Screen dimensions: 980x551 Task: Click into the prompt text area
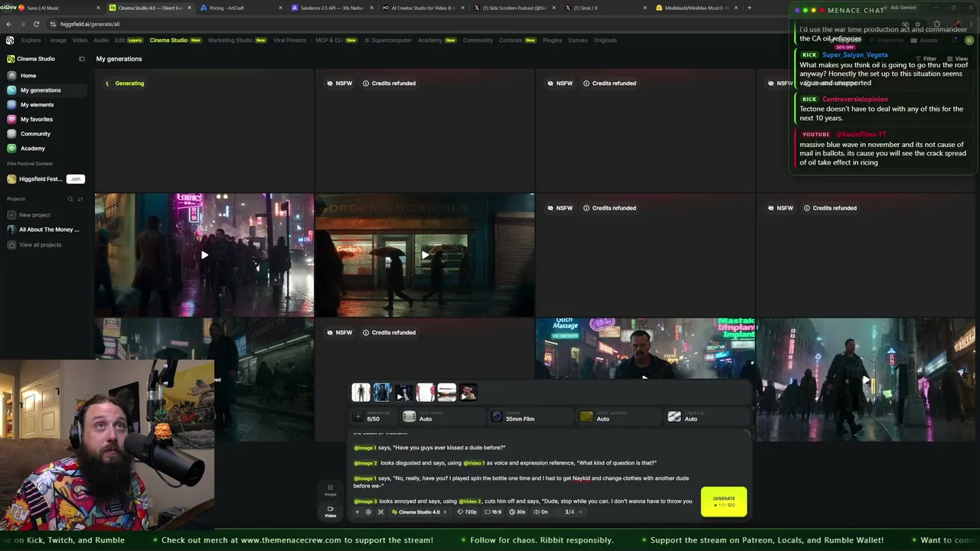pos(523,467)
